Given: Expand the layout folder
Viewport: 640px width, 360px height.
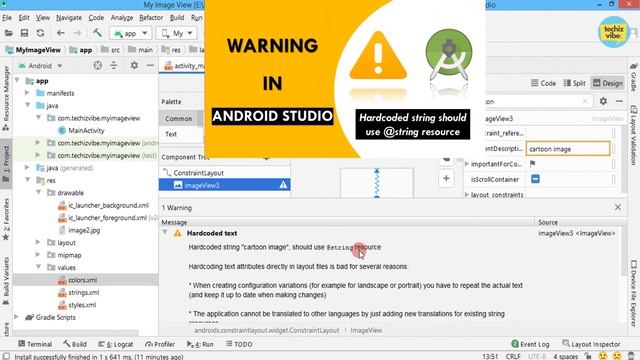Looking at the screenshot, I should [x=38, y=242].
